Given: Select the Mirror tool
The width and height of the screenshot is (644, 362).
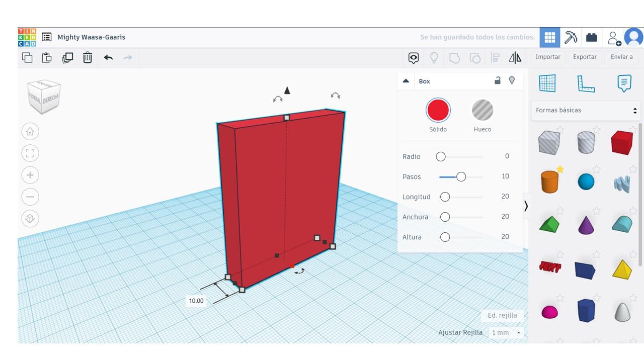Looking at the screenshot, I should [x=515, y=58].
